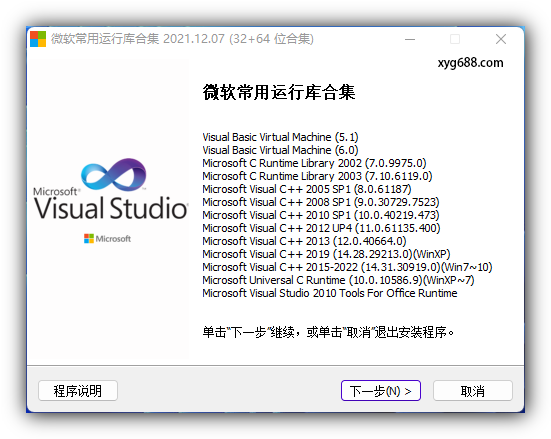The image size is (551, 439).
Task: Click Microsoft Visual C++ 2015-2022 line
Action: click(x=347, y=267)
